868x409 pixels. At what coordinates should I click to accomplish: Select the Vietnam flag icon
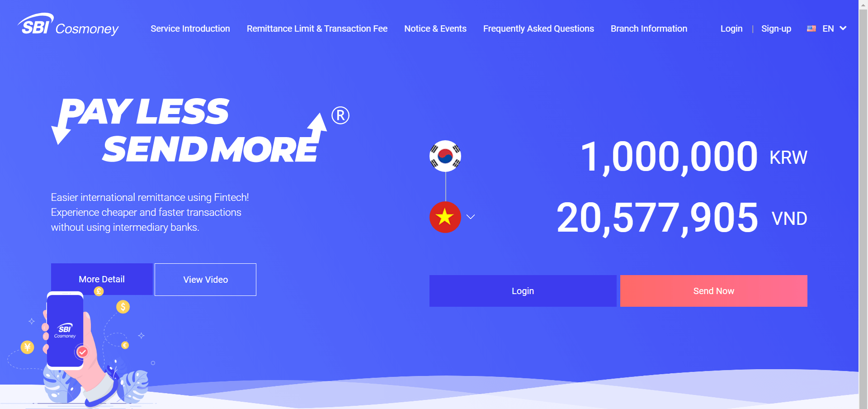(x=444, y=217)
